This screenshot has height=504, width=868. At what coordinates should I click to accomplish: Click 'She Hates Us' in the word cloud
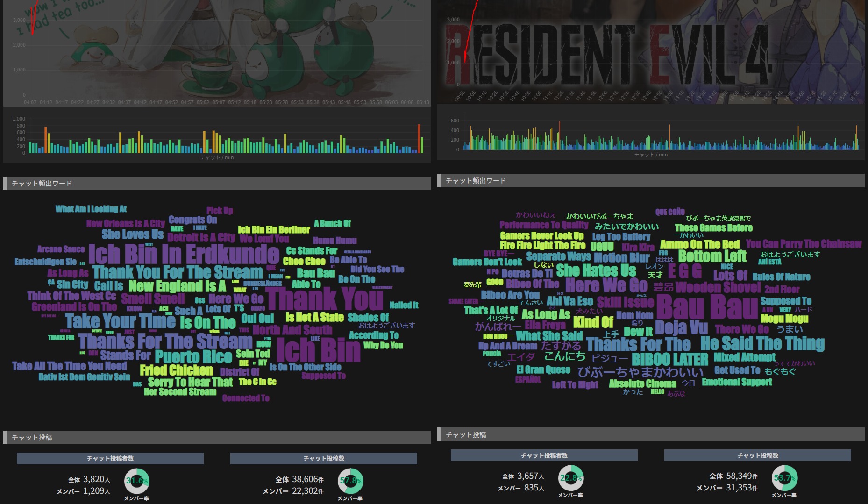(x=596, y=270)
